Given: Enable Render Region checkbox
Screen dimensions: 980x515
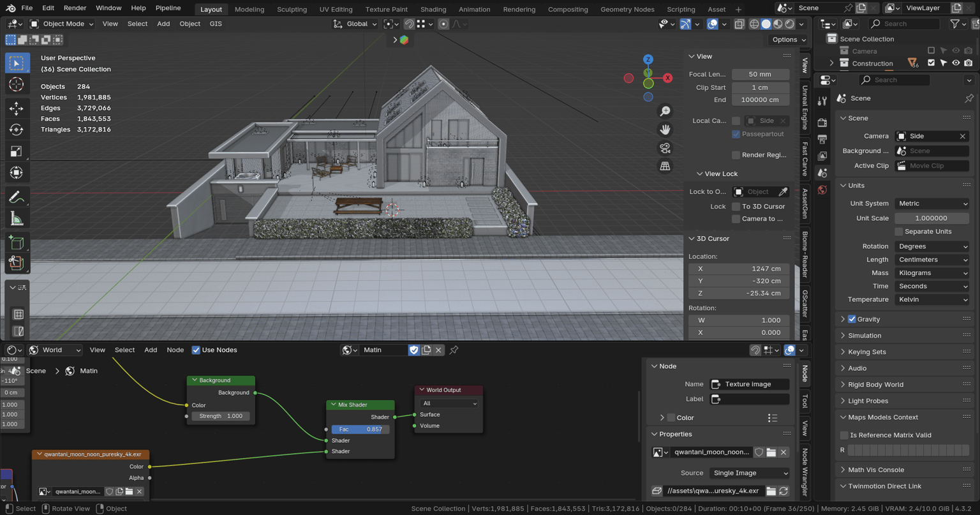Looking at the screenshot, I should (x=736, y=155).
